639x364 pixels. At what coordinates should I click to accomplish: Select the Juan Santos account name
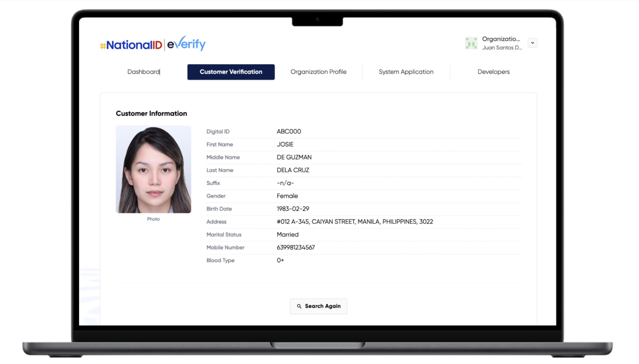[502, 47]
